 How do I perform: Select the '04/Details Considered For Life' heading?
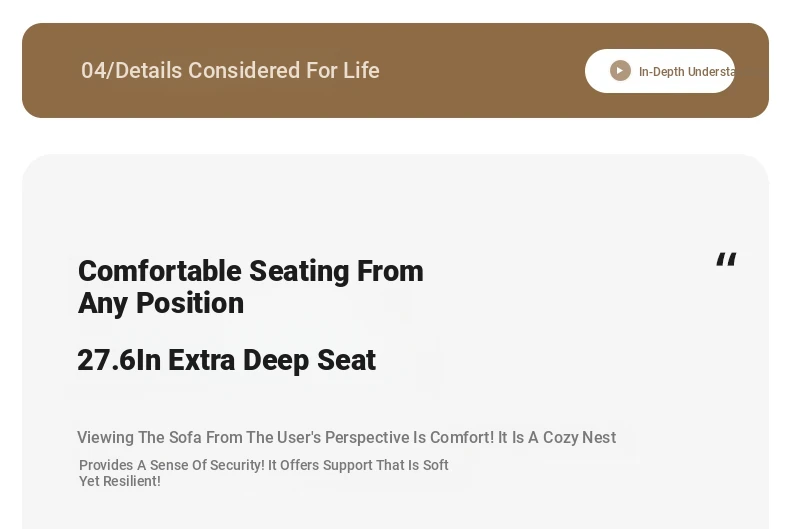[x=230, y=71]
